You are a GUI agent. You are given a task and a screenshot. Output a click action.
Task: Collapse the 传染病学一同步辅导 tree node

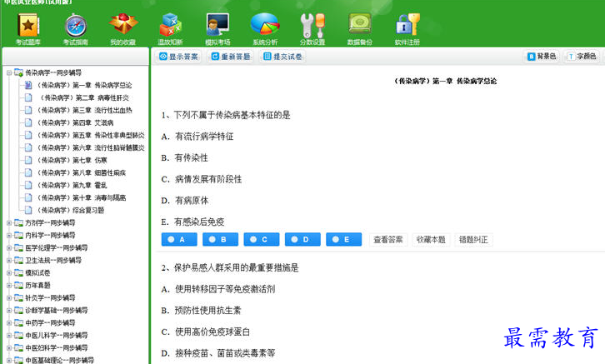[x=8, y=73]
